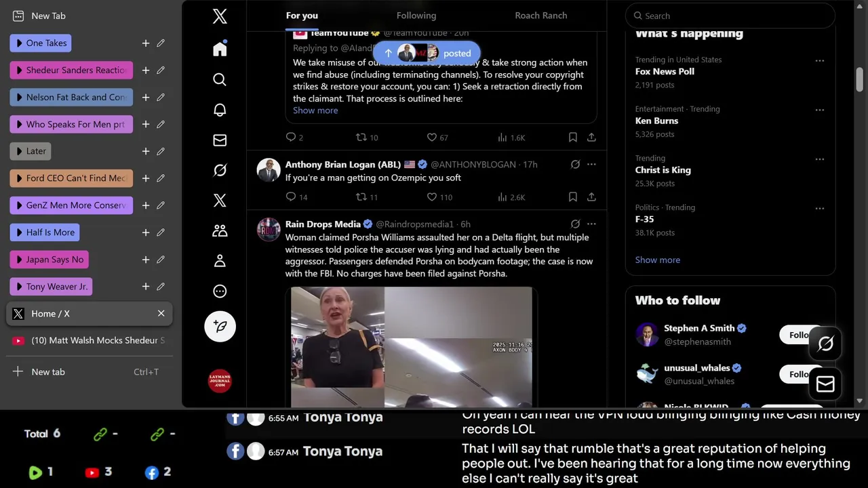Click Show more under trending list

point(658,260)
